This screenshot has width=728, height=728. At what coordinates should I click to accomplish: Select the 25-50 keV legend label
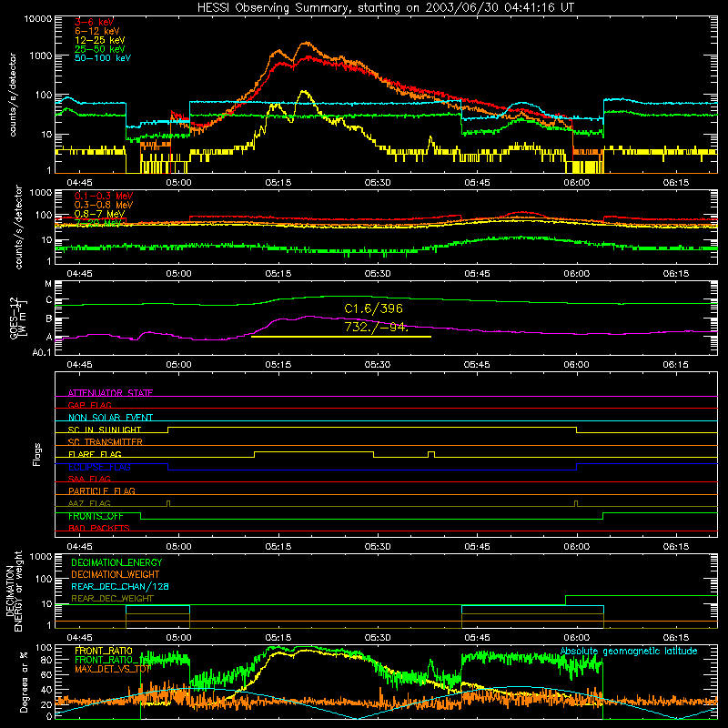tap(100, 49)
